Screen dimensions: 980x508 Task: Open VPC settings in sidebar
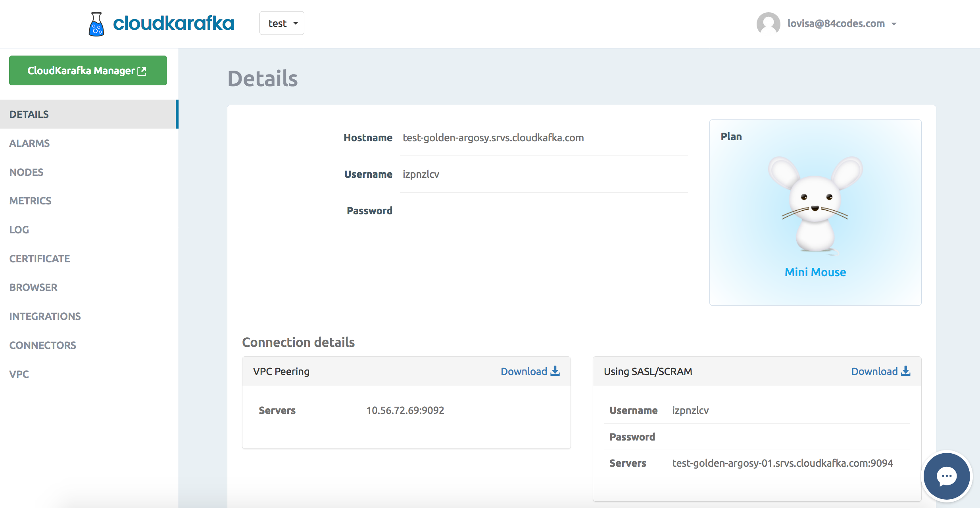[x=19, y=374]
